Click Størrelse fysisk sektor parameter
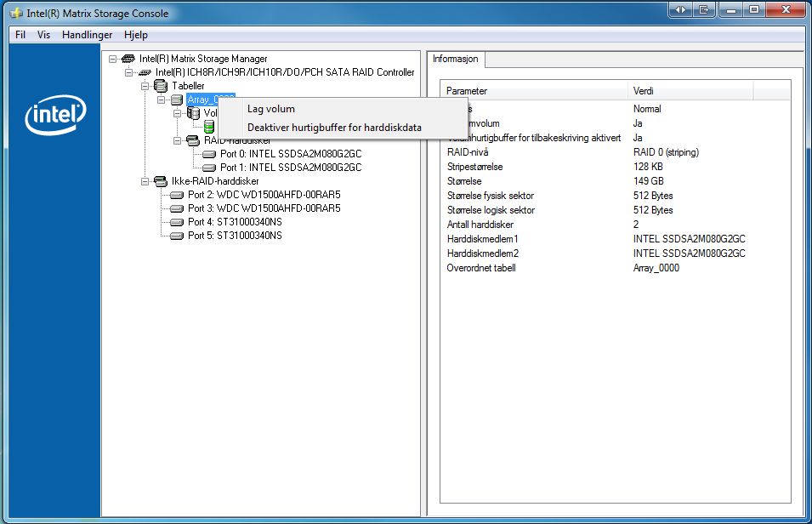812x524 pixels. click(x=491, y=196)
